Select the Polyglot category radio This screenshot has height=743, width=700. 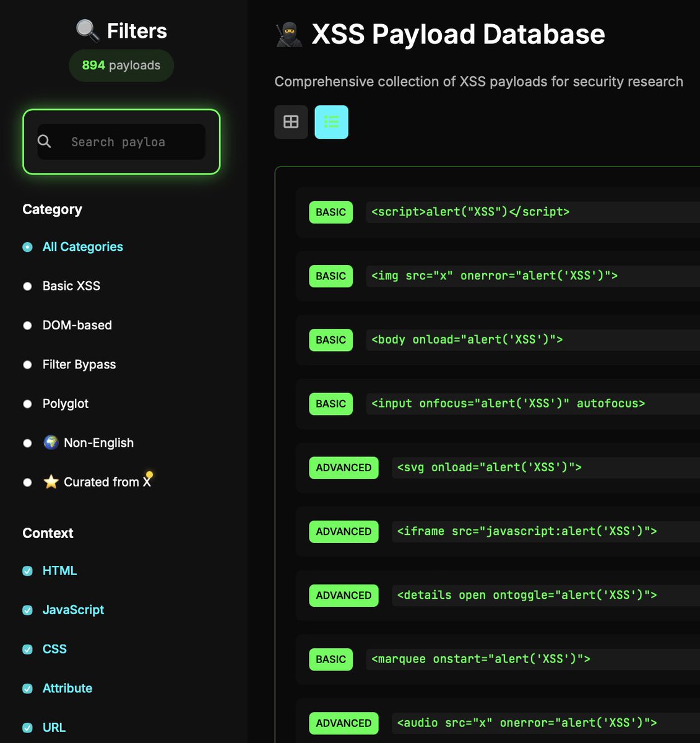point(27,404)
